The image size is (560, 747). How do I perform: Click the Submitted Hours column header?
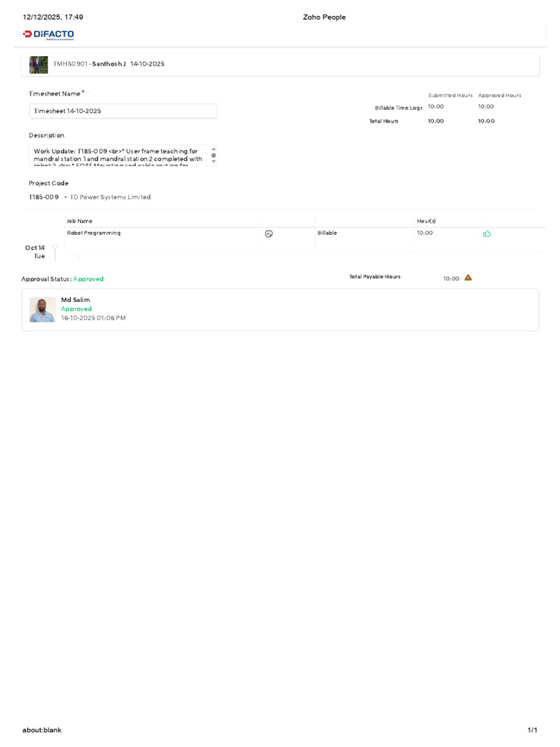point(450,96)
